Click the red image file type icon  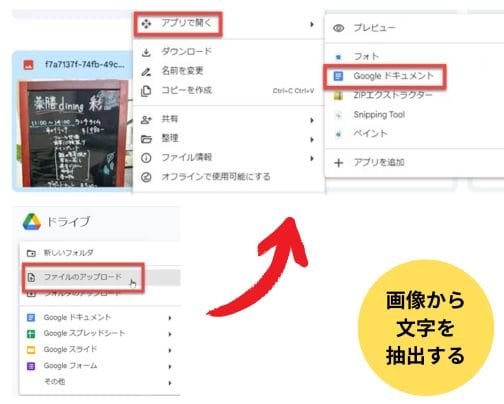pyautogui.click(x=29, y=65)
